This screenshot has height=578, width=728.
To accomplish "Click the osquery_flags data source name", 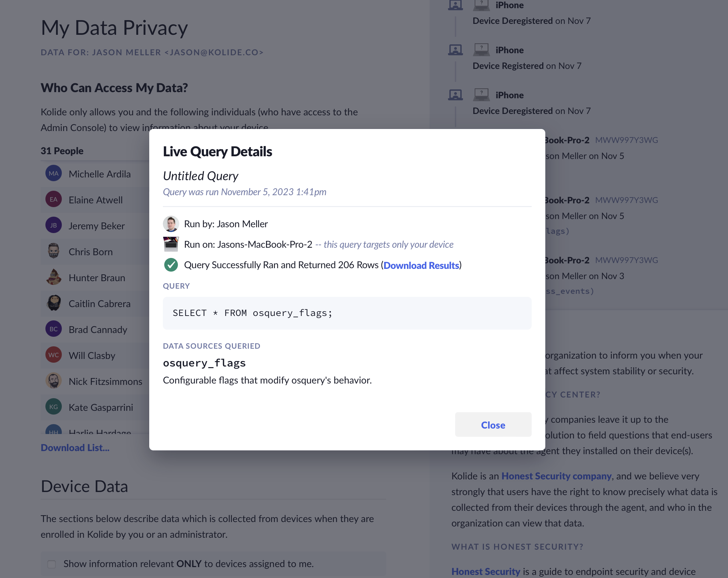I will (x=204, y=363).
